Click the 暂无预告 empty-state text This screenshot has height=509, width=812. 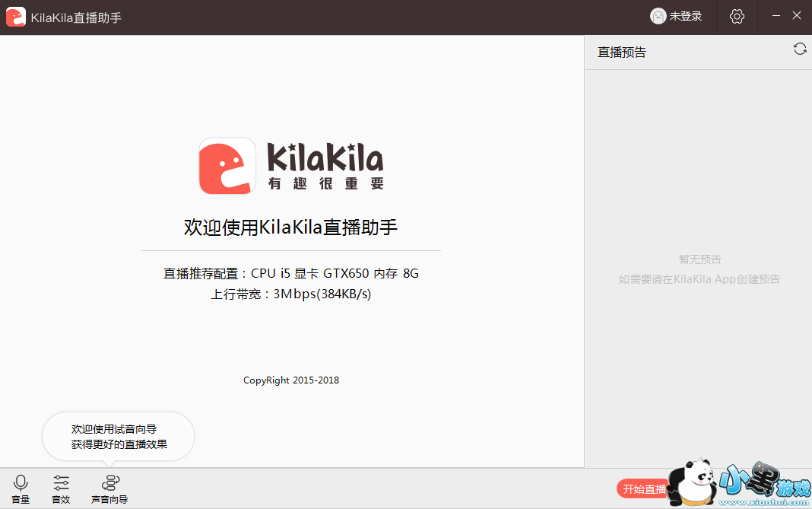[699, 259]
